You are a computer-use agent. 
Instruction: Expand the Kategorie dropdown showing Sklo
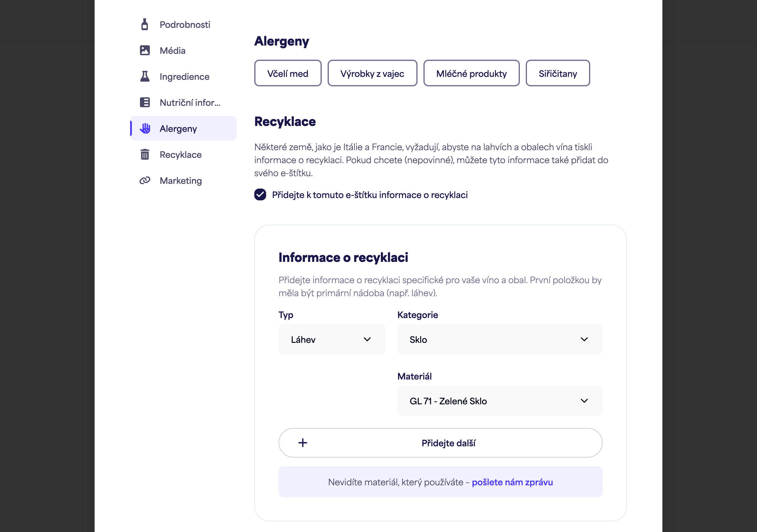click(500, 340)
